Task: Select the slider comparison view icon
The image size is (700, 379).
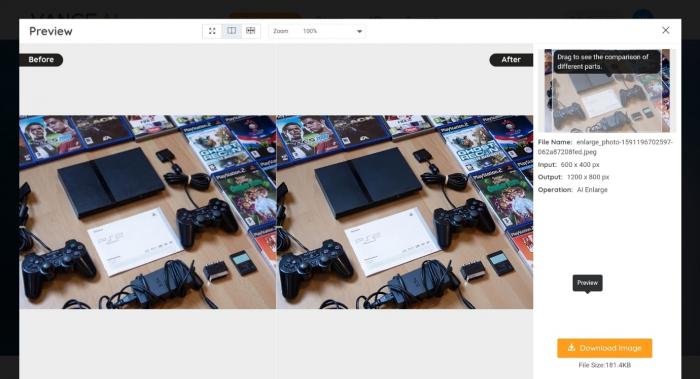Action: (251, 31)
